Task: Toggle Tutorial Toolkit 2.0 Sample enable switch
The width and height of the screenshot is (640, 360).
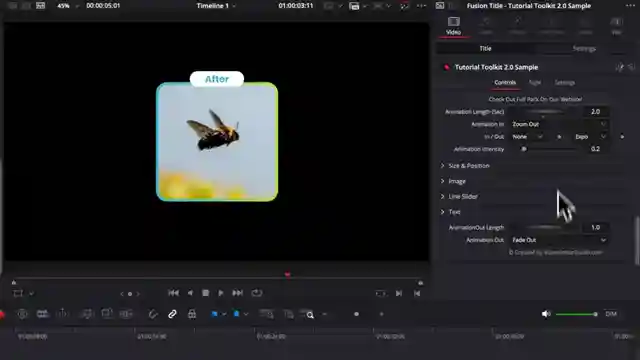Action: [447, 67]
